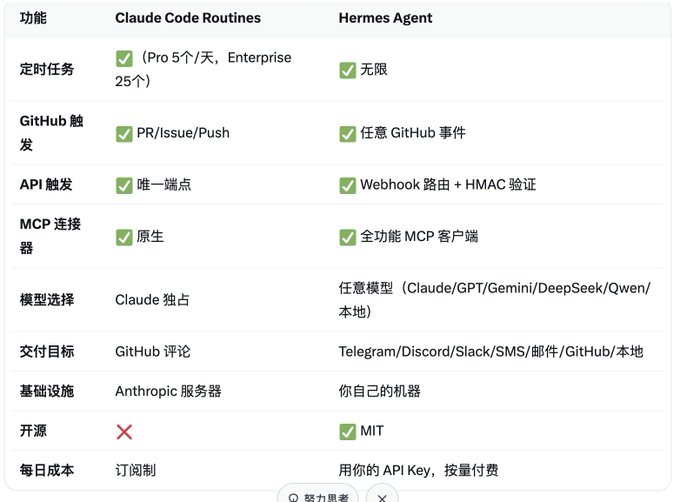This screenshot has height=502, width=680.
Task: Click the Claude 独占 cell
Action: (x=152, y=300)
